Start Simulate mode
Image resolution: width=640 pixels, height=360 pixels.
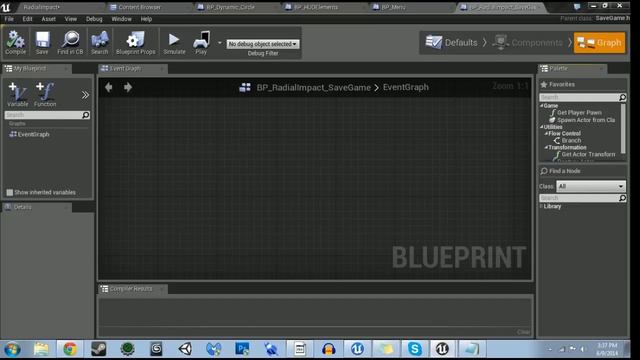tap(174, 42)
